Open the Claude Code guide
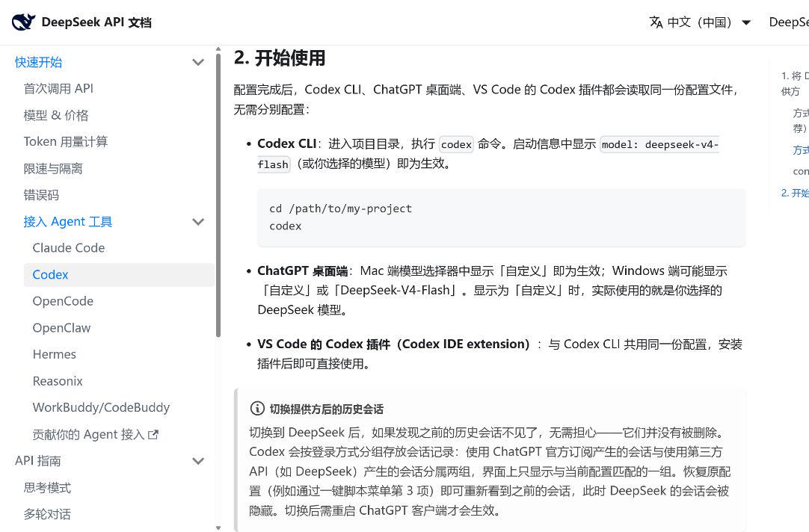The image size is (809, 532). (x=69, y=248)
